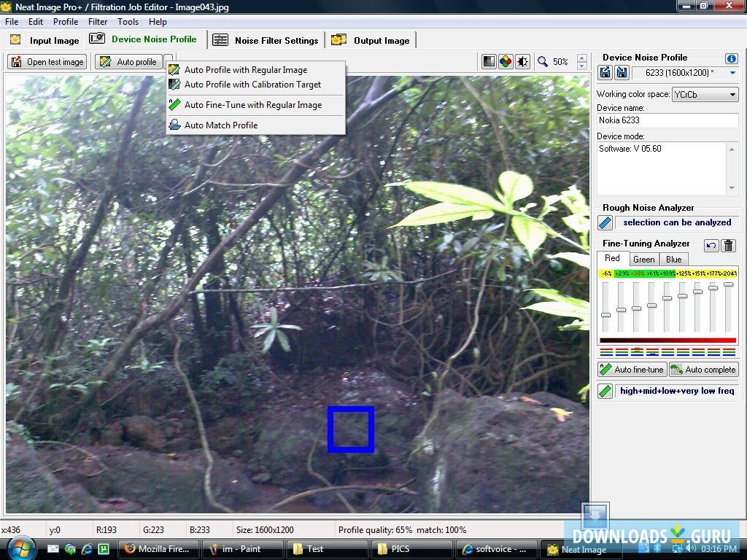Click the trash icon in Fine-Tuning Analyzer
747x560 pixels.
[x=728, y=245]
